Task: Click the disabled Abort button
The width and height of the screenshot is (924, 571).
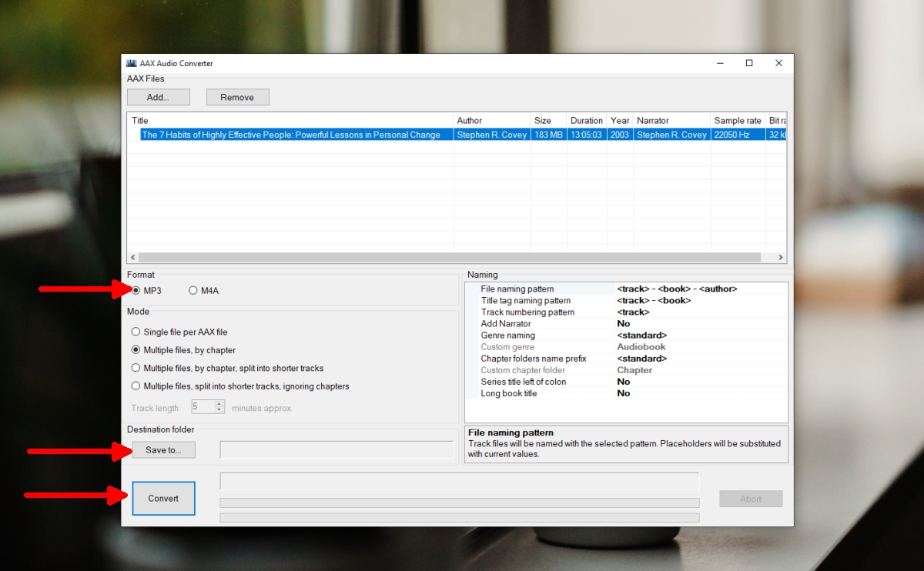Action: click(751, 499)
